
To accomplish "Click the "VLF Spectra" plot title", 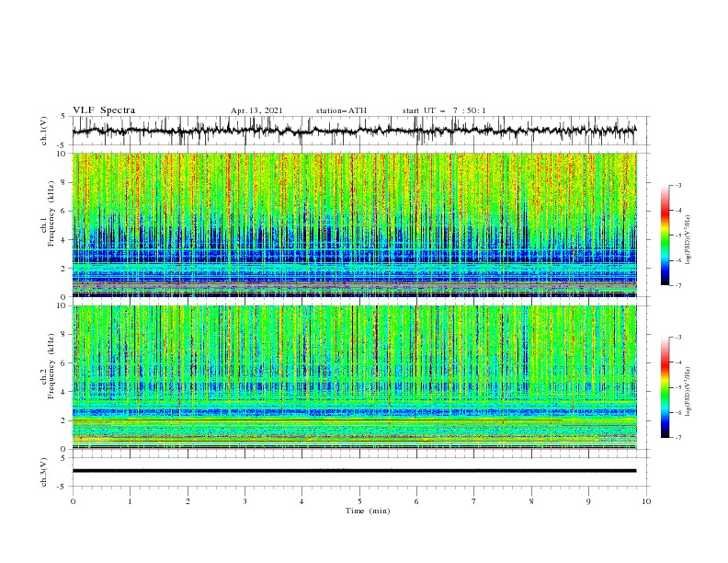I will click(x=104, y=110).
